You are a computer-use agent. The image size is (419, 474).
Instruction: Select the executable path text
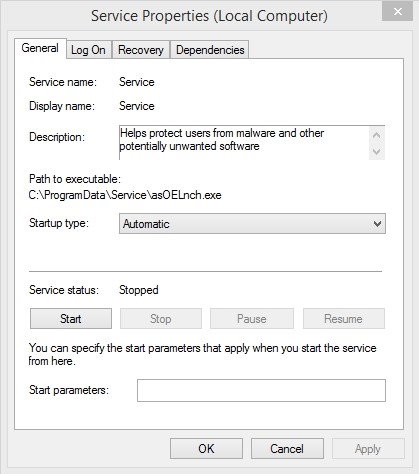pyautogui.click(x=125, y=195)
